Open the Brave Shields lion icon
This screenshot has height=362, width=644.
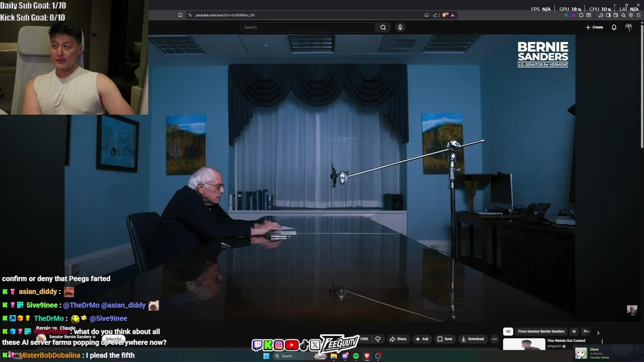click(x=445, y=15)
